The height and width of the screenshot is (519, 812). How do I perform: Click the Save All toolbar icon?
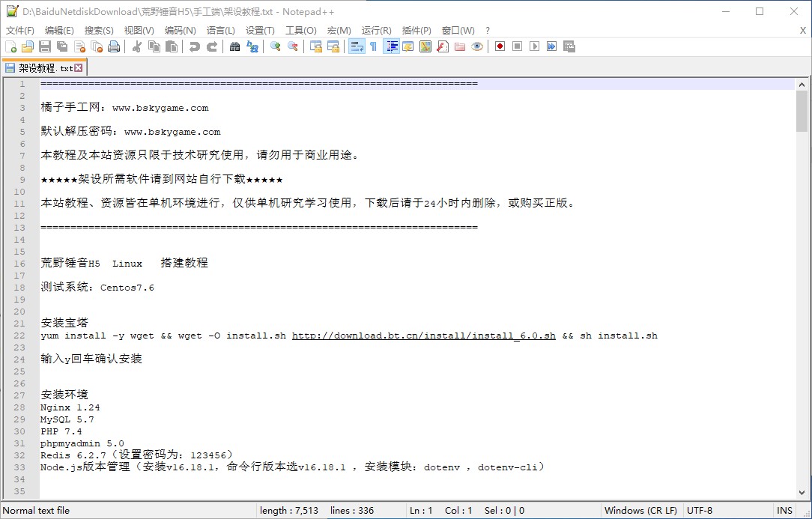62,46
